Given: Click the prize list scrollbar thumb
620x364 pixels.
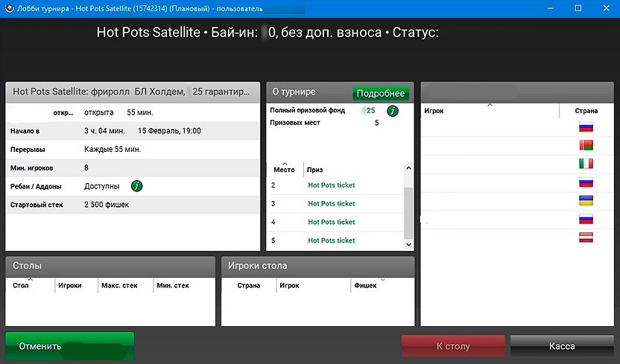Looking at the screenshot, I should click(408, 213).
